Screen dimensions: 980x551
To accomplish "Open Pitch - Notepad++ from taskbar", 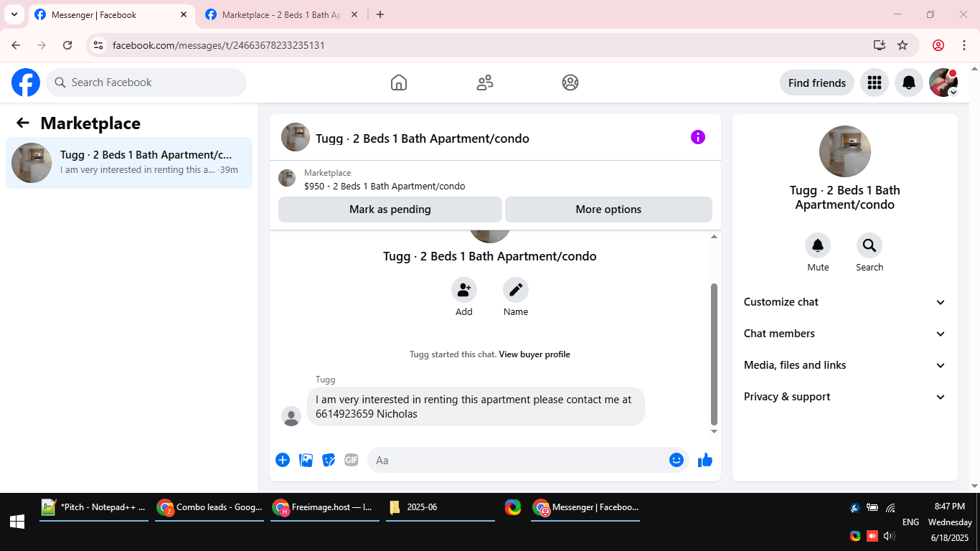I will [94, 507].
